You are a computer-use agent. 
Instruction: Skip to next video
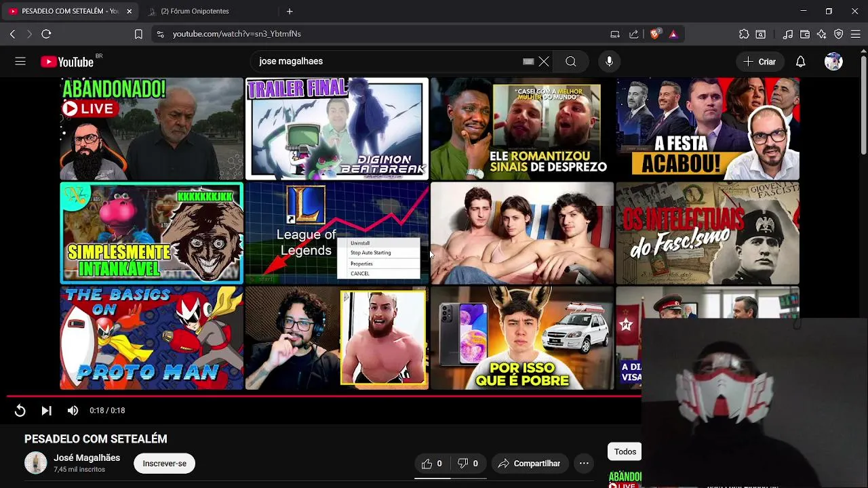click(x=46, y=410)
